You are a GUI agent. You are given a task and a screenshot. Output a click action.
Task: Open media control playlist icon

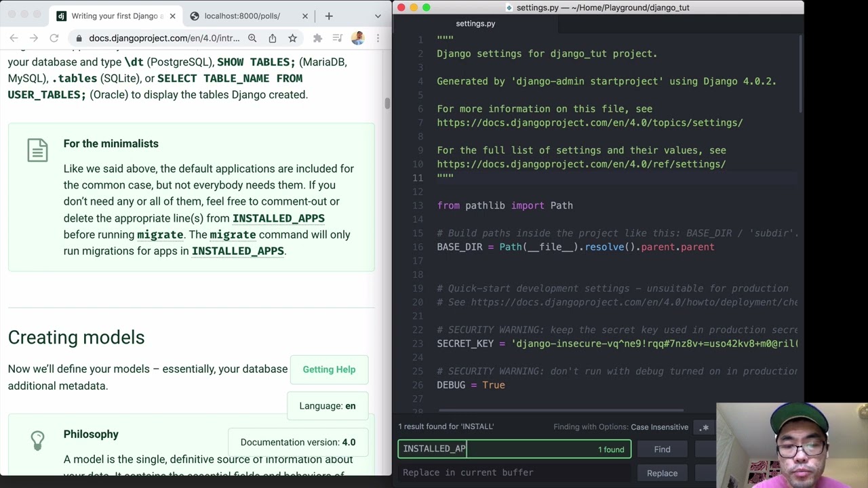pyautogui.click(x=338, y=39)
